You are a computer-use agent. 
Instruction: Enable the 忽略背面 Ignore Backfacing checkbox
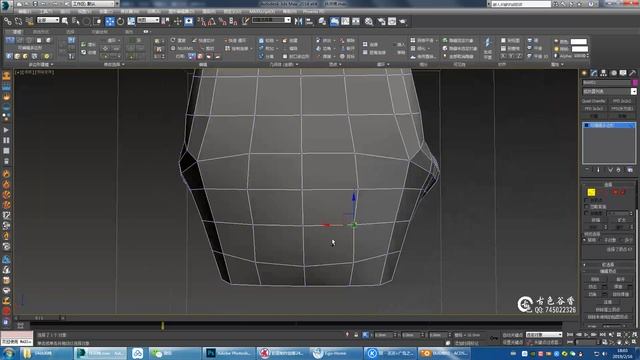[x=587, y=207]
